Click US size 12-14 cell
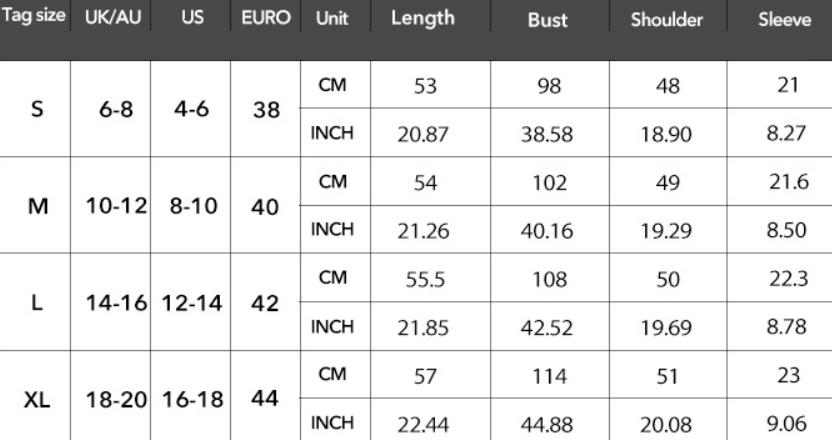Screen dimensions: 832x440 click(x=189, y=303)
